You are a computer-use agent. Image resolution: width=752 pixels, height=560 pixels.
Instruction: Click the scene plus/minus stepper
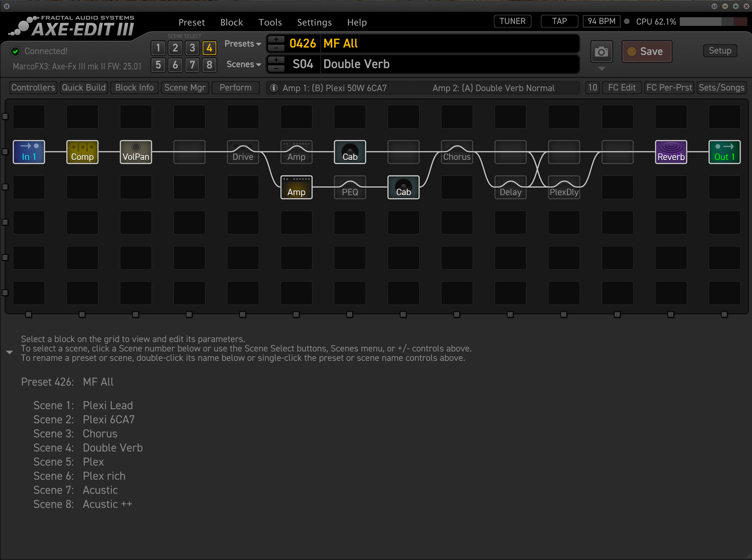276,64
